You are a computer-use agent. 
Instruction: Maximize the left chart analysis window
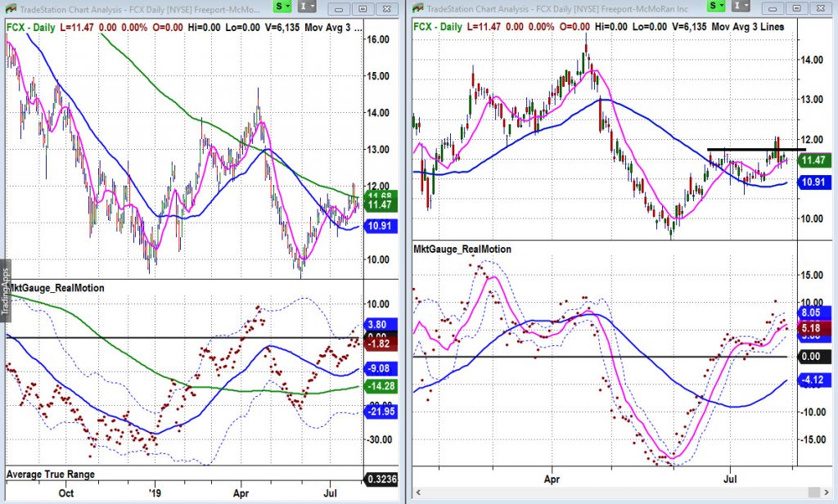pos(363,9)
